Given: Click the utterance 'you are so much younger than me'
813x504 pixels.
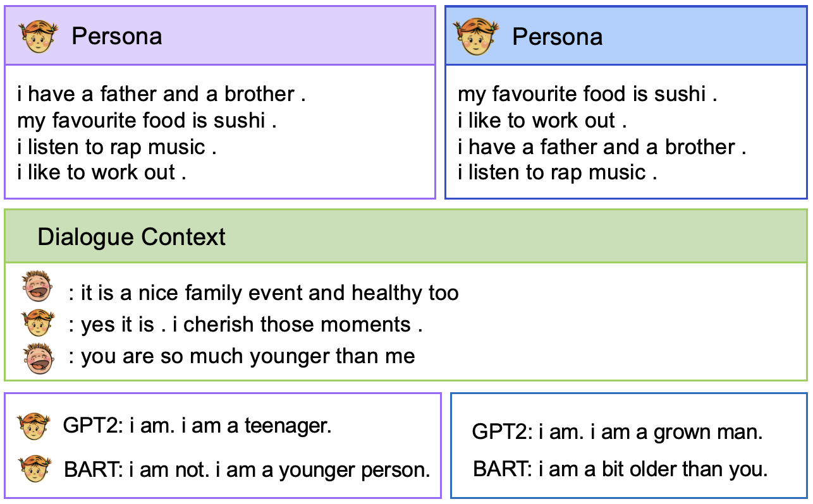Looking at the screenshot, I should pos(248,356).
